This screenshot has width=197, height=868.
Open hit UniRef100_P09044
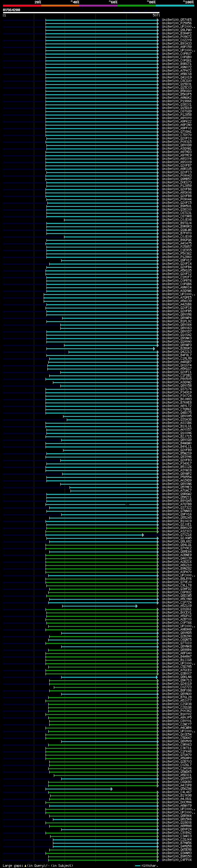pos(177,200)
